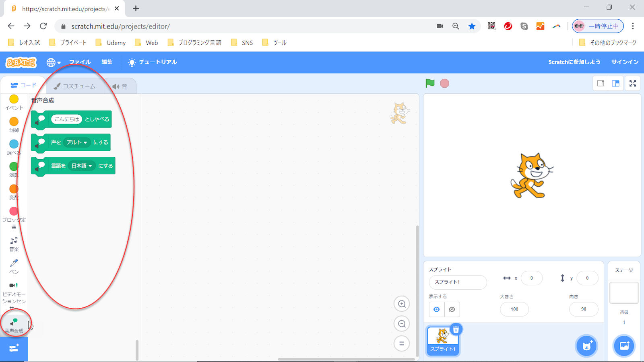Screen dimensions: 644x362
Task: Switch to the コスチューム tab
Action: coord(75,86)
